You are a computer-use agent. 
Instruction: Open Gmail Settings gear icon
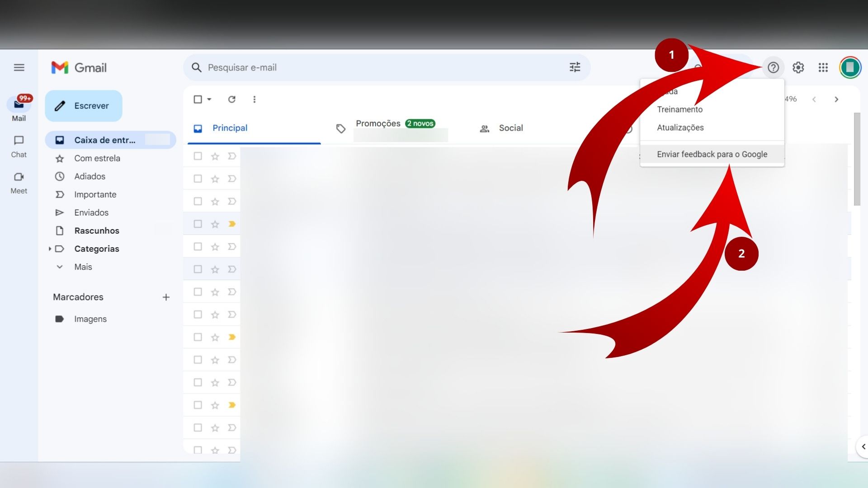798,67
